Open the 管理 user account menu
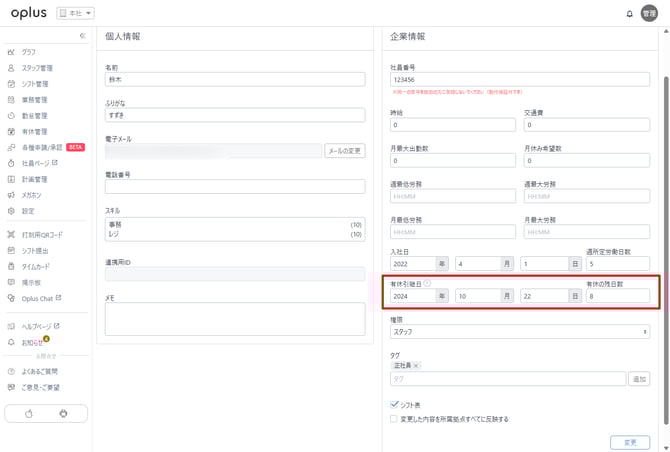670x452 pixels. click(649, 13)
